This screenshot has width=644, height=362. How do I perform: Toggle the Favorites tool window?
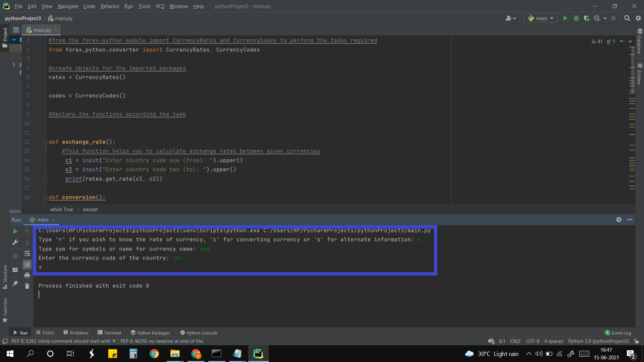pos(5,310)
